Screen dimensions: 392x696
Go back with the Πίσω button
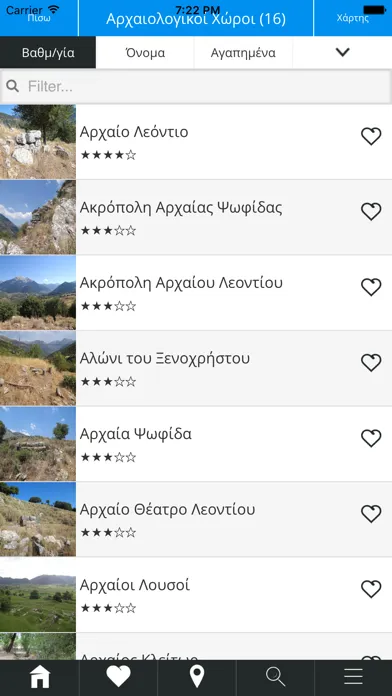pos(39,18)
